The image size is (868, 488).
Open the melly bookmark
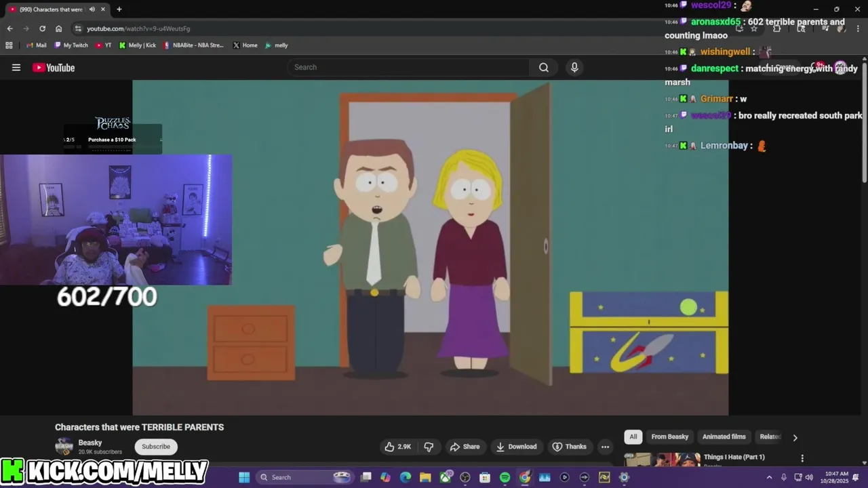point(277,45)
